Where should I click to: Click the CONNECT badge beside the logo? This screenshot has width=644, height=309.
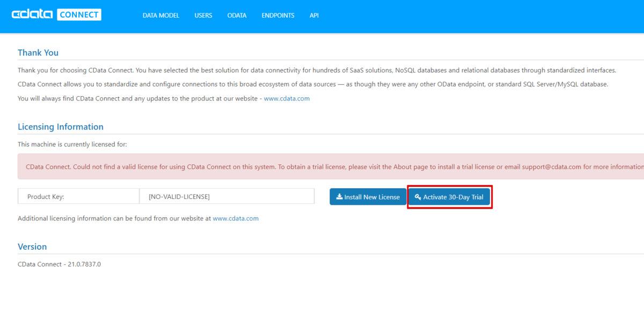pos(79,15)
